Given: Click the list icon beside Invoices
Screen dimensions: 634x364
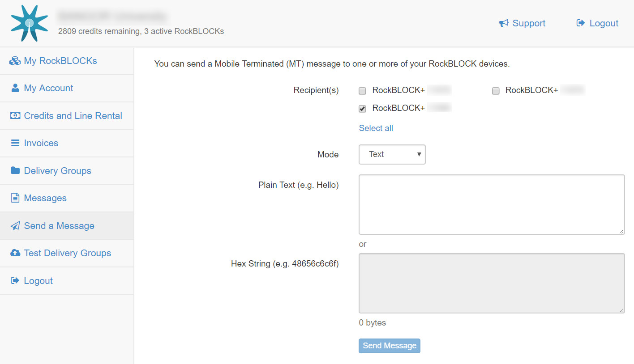Looking at the screenshot, I should click(x=15, y=143).
